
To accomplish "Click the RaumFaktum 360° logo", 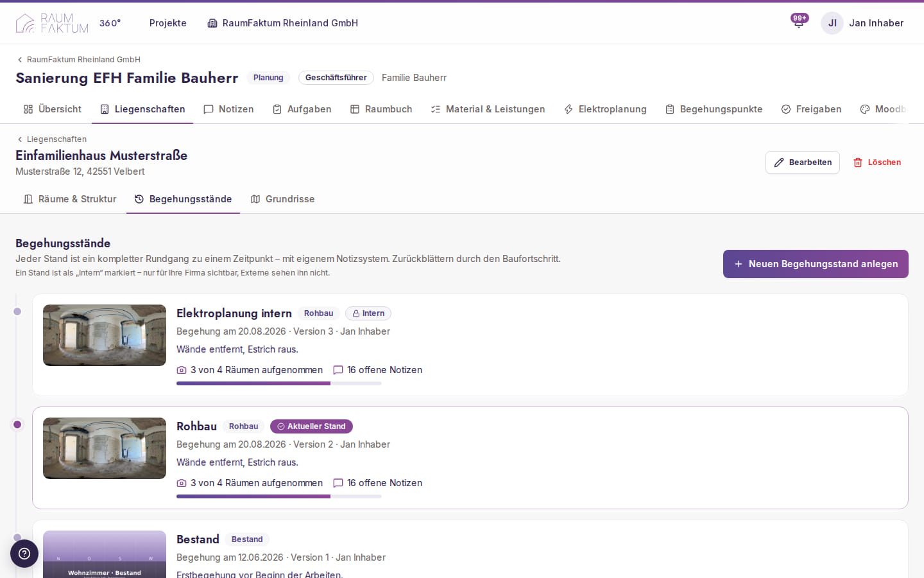I will click(x=68, y=23).
